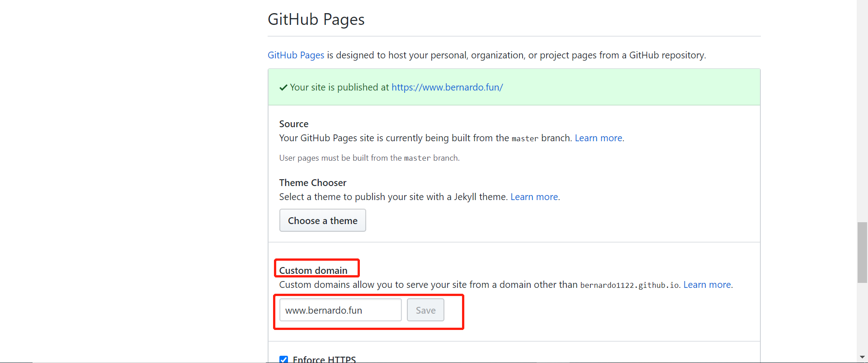
Task: Focus the custom domain text field
Action: 340,310
